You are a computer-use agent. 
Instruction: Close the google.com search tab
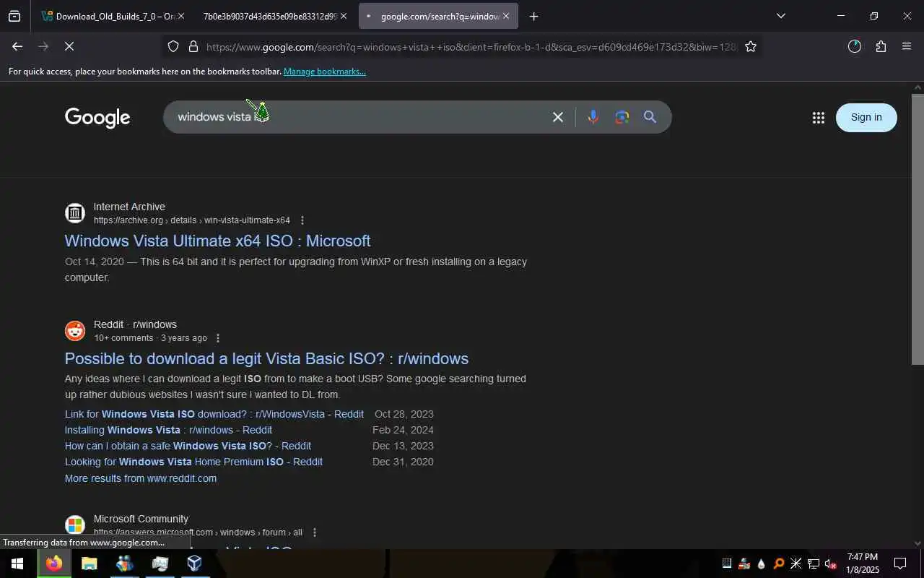(506, 16)
